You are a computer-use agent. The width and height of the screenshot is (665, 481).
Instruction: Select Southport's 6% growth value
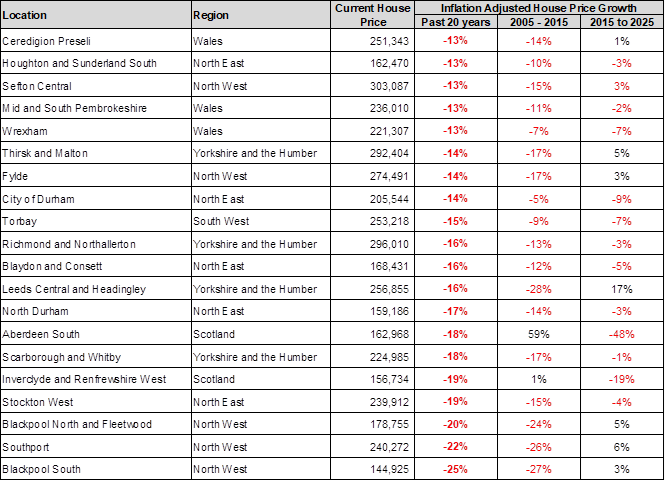click(621, 447)
